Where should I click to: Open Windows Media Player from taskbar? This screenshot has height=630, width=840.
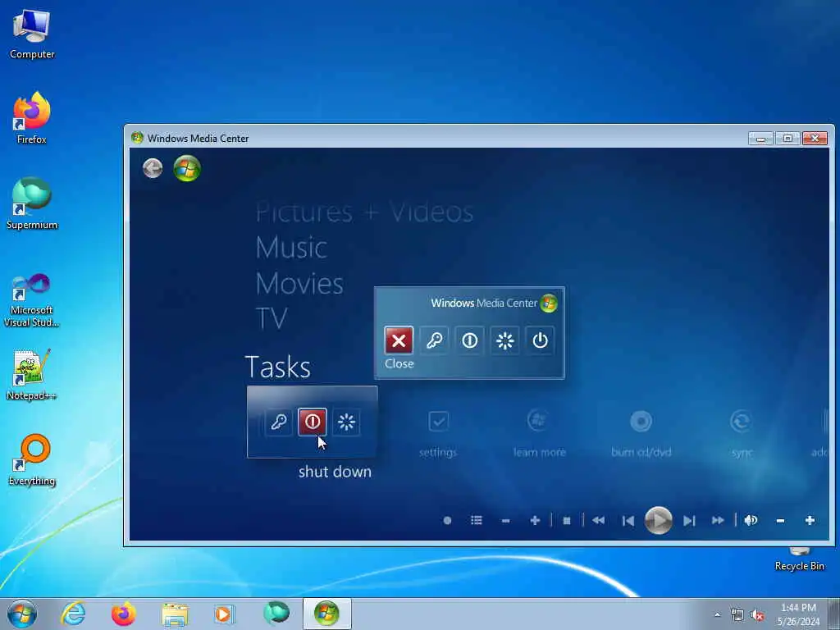(225, 614)
